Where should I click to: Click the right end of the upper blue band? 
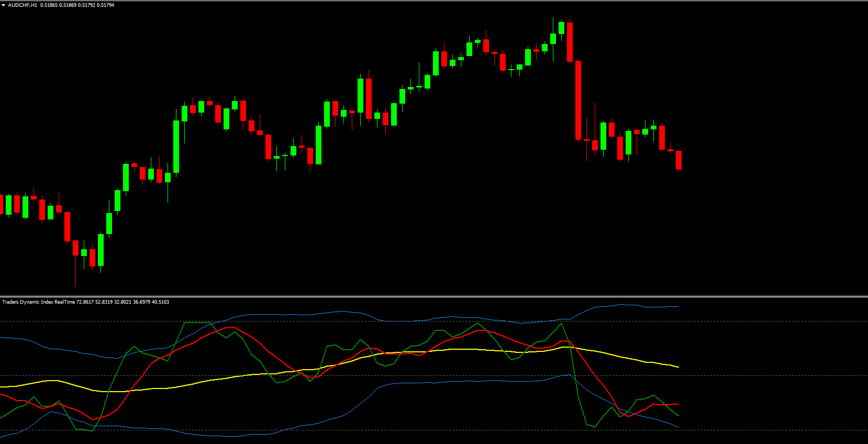tap(677, 307)
